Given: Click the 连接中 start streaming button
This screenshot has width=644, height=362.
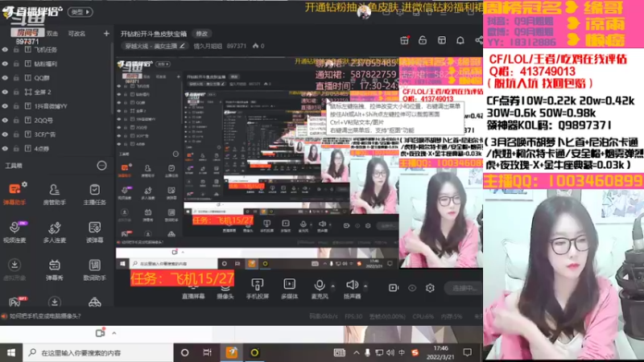Looking at the screenshot, I should point(464,288).
